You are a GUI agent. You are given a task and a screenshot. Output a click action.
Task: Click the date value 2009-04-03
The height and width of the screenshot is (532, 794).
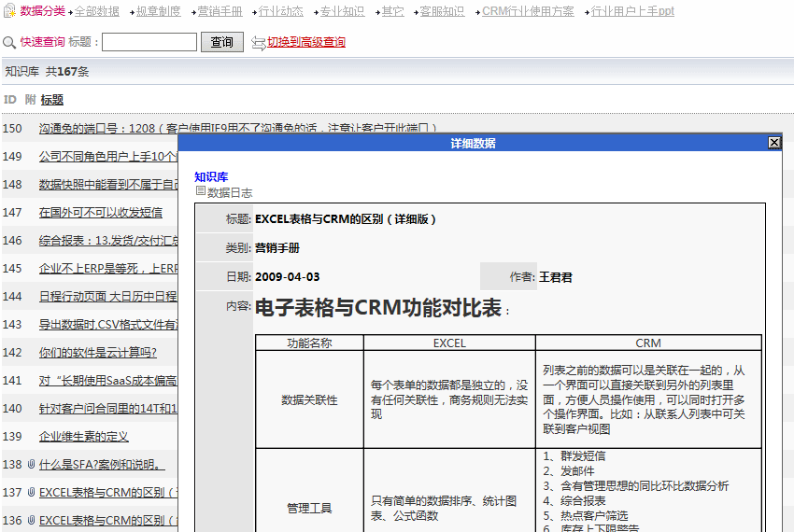[287, 277]
